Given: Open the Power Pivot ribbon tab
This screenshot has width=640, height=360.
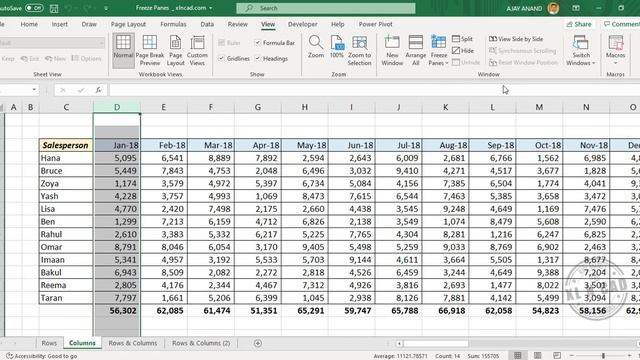Looking at the screenshot, I should [x=376, y=24].
